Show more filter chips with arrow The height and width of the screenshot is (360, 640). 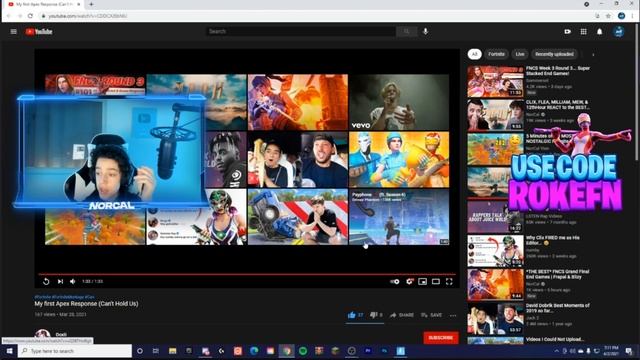coord(593,54)
